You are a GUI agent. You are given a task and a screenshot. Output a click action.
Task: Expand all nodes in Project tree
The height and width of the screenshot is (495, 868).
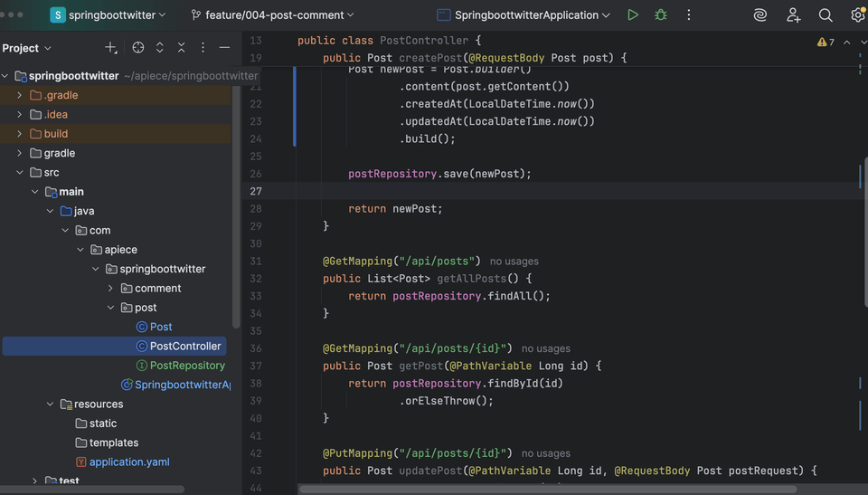click(x=160, y=48)
